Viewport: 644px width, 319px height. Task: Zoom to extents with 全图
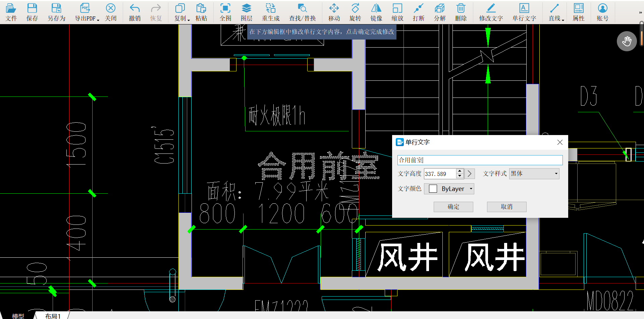225,12
